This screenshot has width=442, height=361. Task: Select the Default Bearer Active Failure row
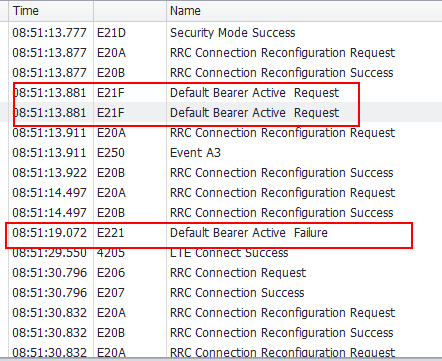pos(221,233)
